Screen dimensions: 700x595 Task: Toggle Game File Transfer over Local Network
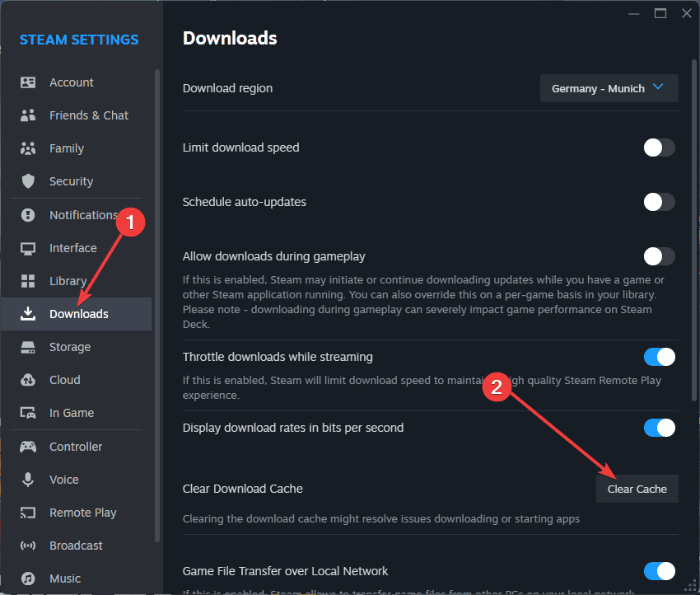[x=659, y=571]
